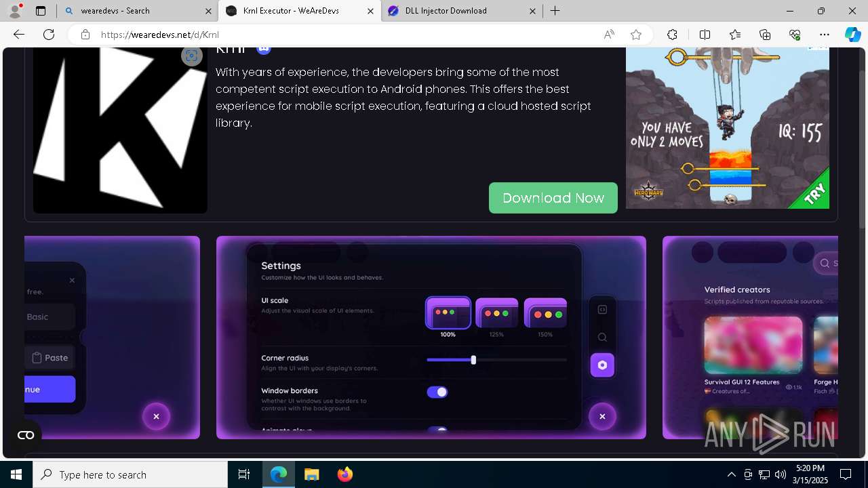
Task: Go back using the browser Back arrow
Action: pos(19,35)
